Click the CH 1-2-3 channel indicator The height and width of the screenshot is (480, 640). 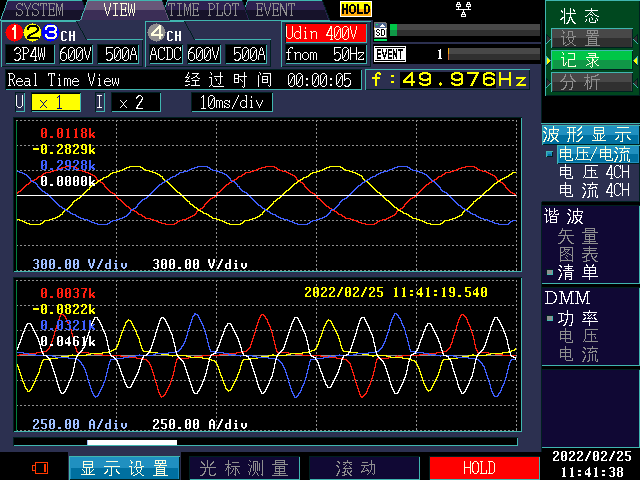coord(40,33)
